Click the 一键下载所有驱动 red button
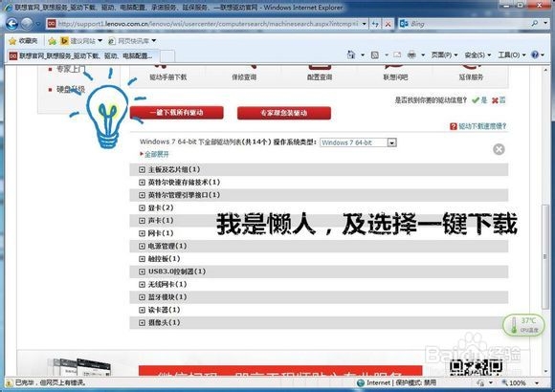Image resolution: width=555 pixels, height=392 pixels. [177, 113]
